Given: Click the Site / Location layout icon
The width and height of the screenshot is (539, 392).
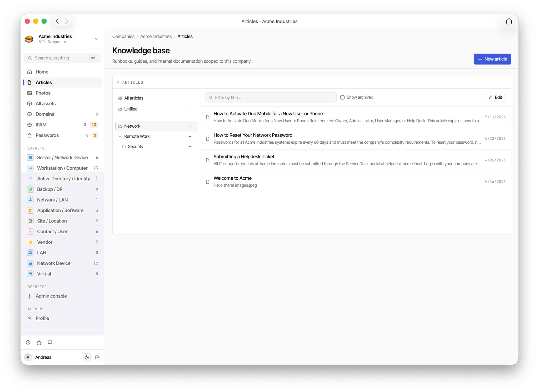Looking at the screenshot, I should (x=30, y=221).
